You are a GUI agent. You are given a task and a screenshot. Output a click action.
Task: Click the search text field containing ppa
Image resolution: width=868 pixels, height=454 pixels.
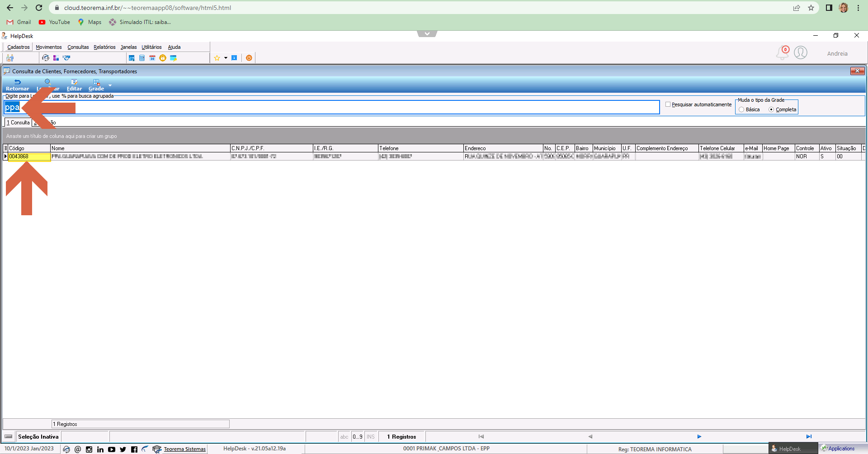click(x=332, y=107)
